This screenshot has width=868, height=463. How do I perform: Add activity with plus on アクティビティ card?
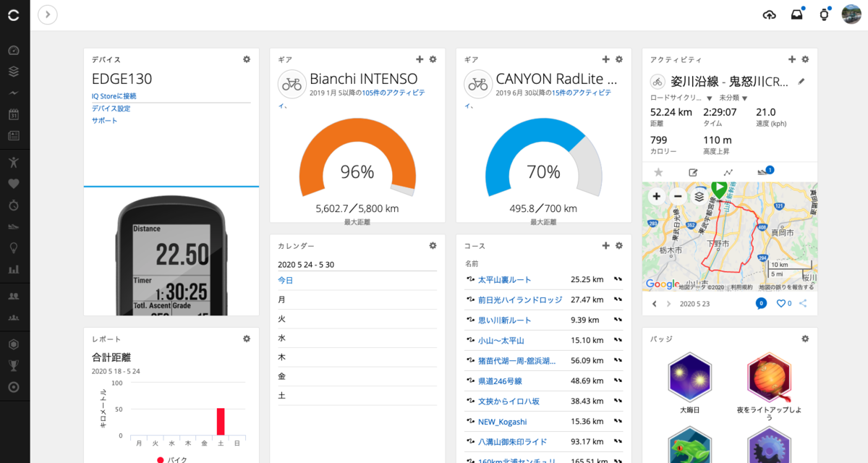tap(792, 59)
